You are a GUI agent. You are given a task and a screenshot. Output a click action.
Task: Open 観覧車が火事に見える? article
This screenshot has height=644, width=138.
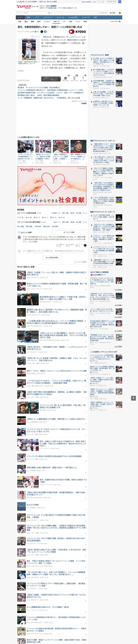[x=57, y=311]
